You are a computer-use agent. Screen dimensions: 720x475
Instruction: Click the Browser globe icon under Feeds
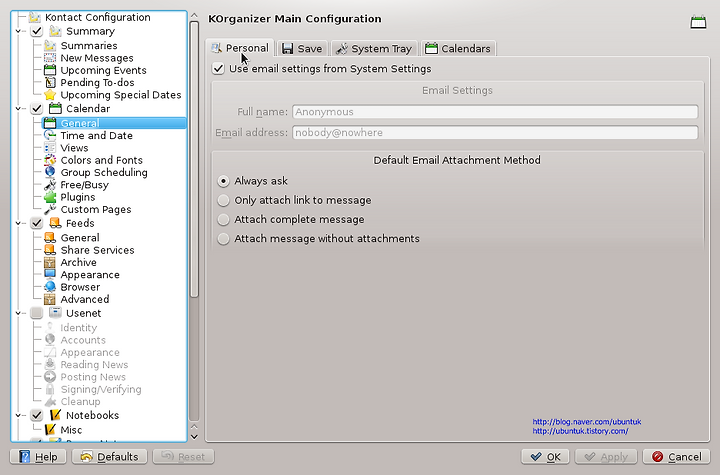(x=50, y=287)
